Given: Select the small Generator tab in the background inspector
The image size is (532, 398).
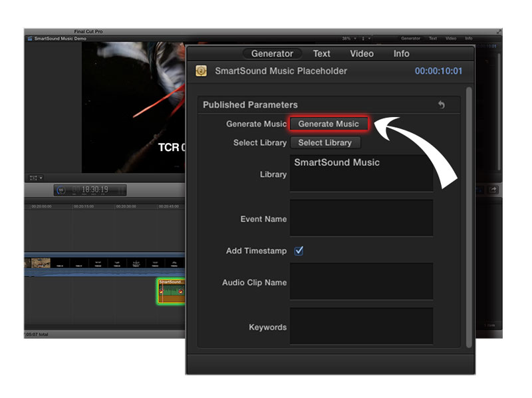Looking at the screenshot, I should pos(410,39).
